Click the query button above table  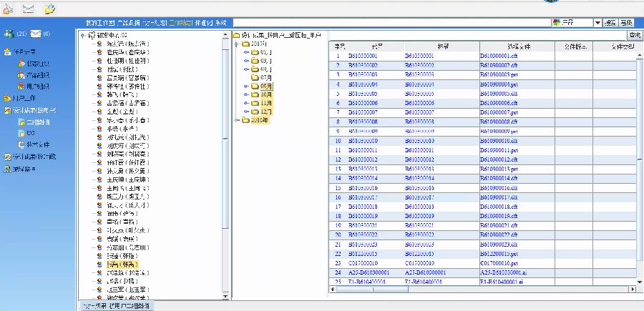pyautogui.click(x=634, y=34)
